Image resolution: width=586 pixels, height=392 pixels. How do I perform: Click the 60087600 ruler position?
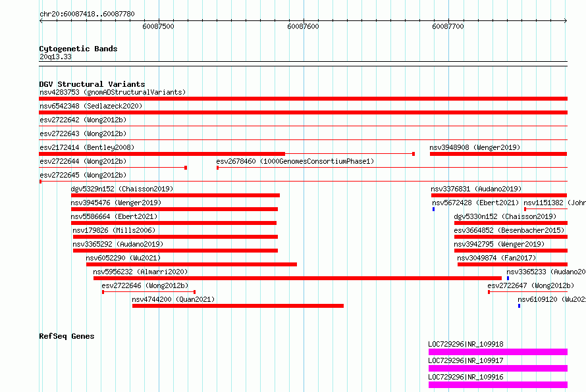303,26
